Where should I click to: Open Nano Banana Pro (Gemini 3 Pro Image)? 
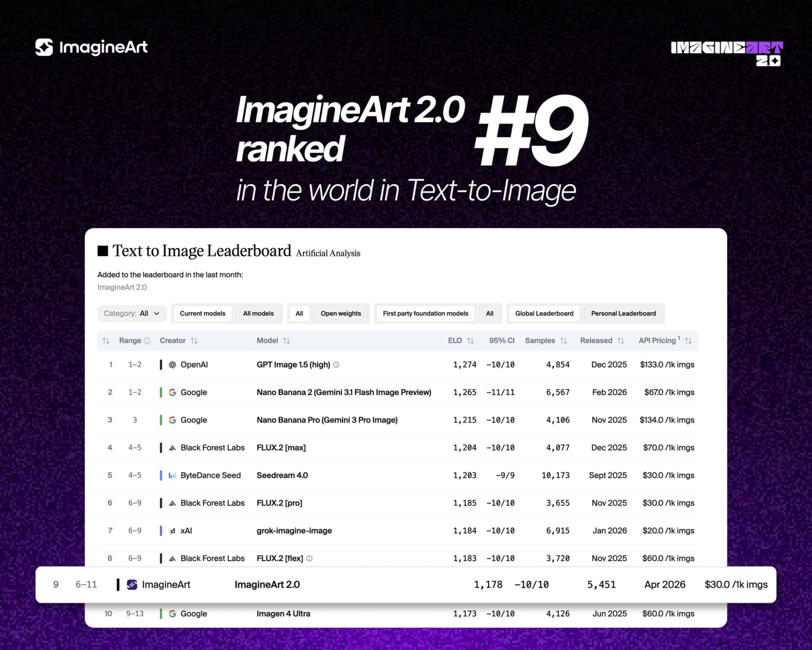pyautogui.click(x=327, y=420)
